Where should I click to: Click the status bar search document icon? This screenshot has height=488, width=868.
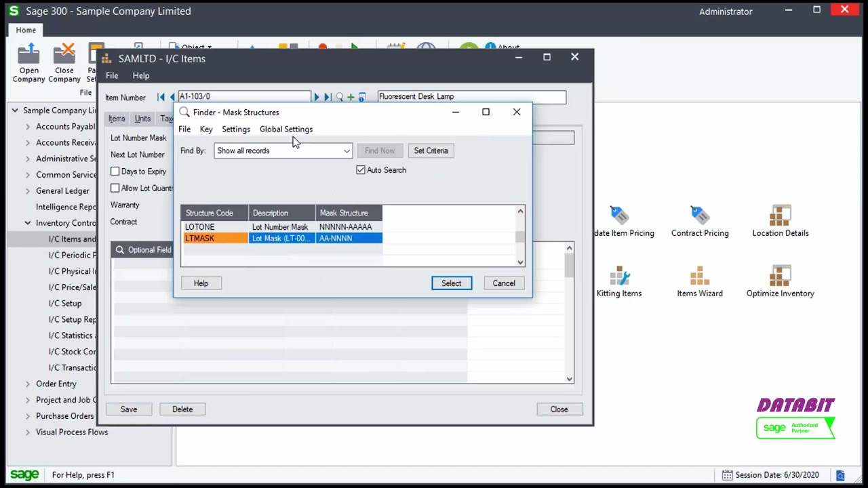click(840, 475)
